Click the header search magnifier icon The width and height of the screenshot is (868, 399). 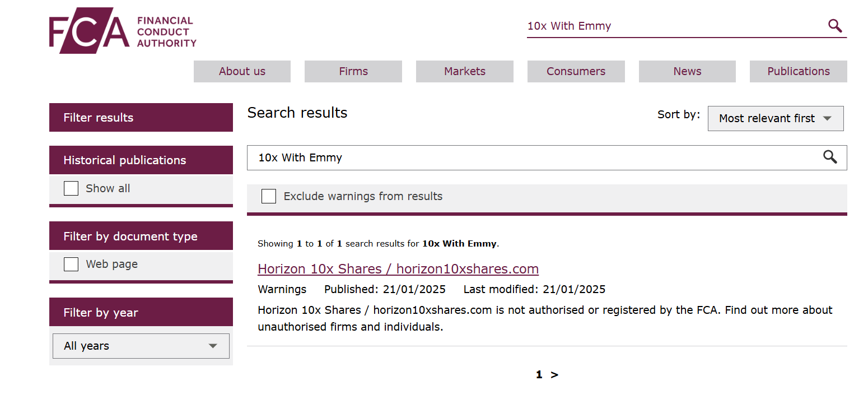tap(835, 26)
